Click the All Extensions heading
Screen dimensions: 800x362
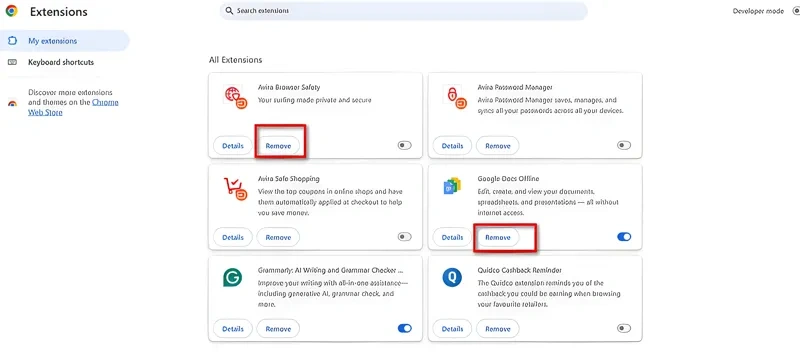pos(235,60)
